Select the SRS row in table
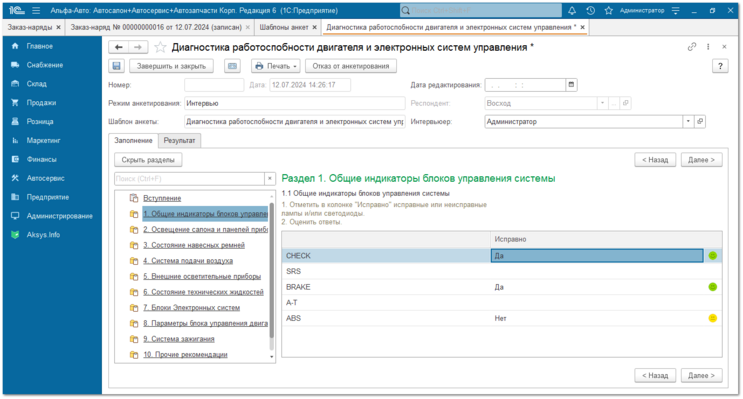This screenshot has width=743, height=399. point(502,271)
